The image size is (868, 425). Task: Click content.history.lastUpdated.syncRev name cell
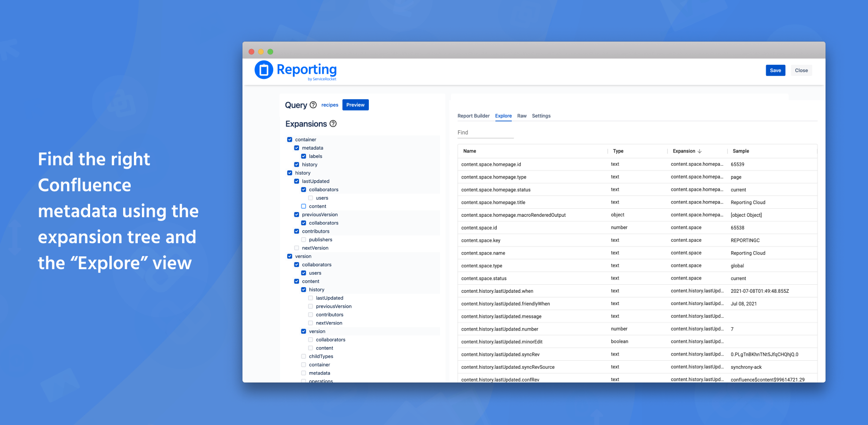click(501, 355)
